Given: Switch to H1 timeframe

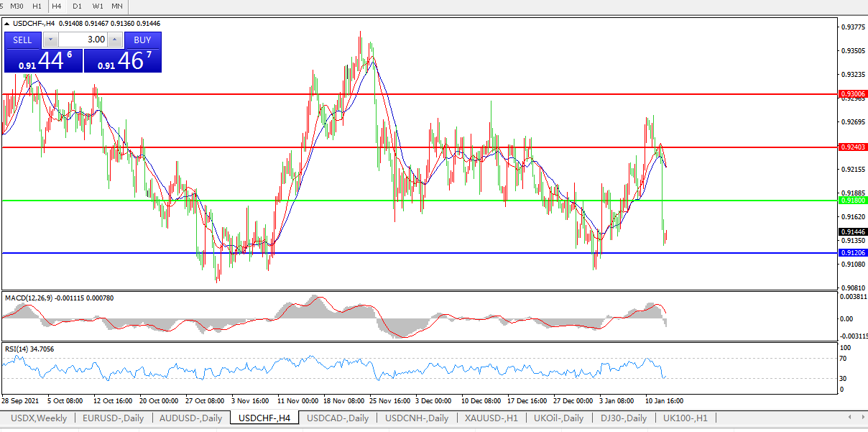Looking at the screenshot, I should pos(37,6).
